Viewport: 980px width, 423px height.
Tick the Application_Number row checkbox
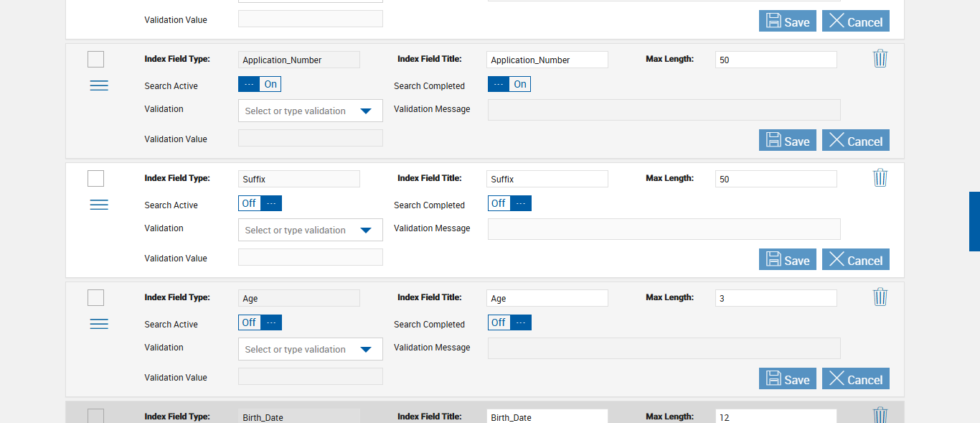click(95, 60)
